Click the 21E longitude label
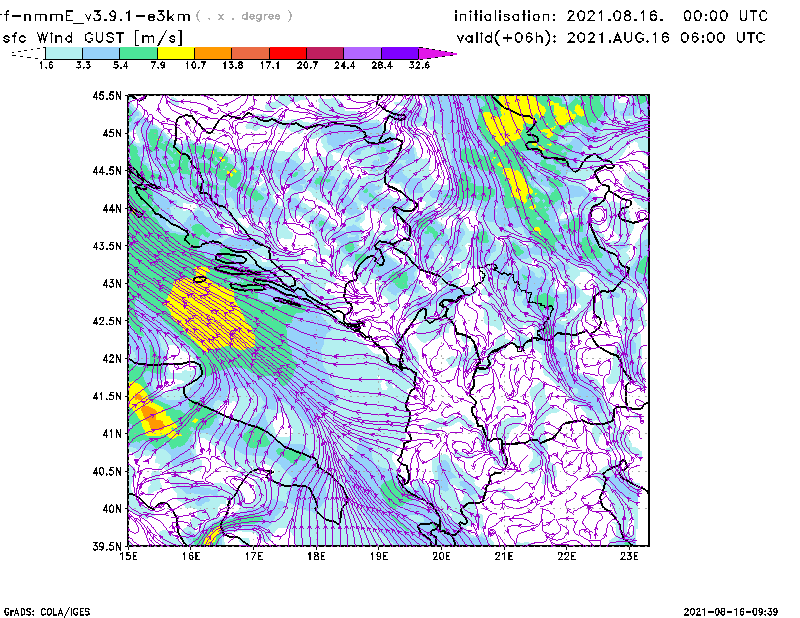 pyautogui.click(x=504, y=556)
